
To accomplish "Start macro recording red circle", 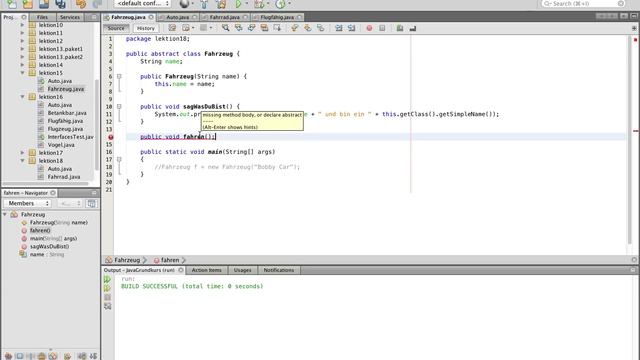I will click(369, 28).
